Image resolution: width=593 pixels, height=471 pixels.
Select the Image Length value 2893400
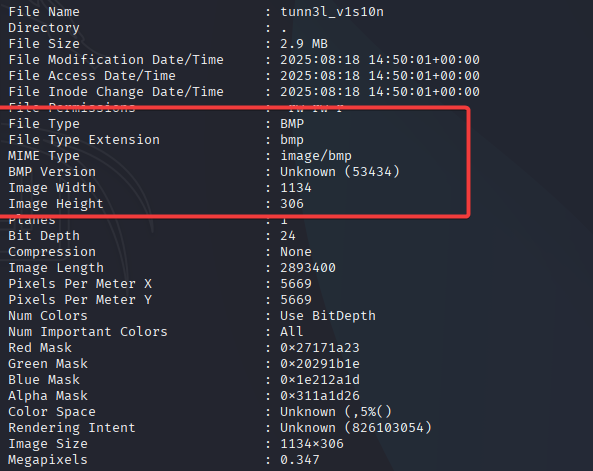click(308, 268)
